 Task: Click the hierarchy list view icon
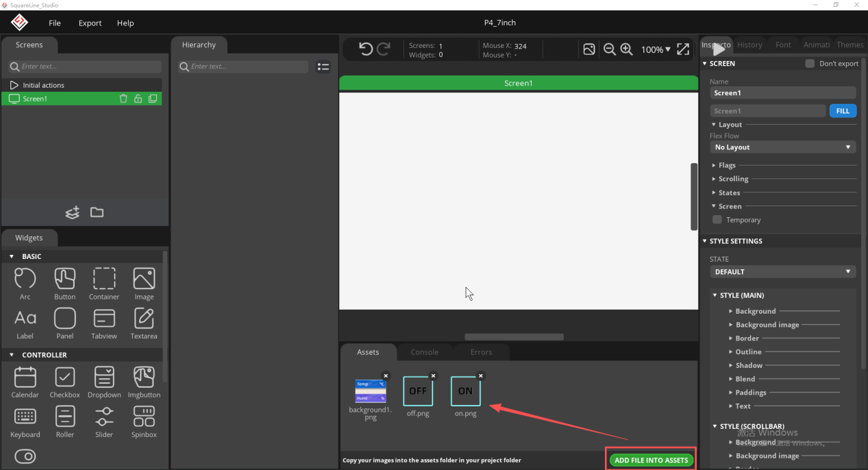pos(323,66)
